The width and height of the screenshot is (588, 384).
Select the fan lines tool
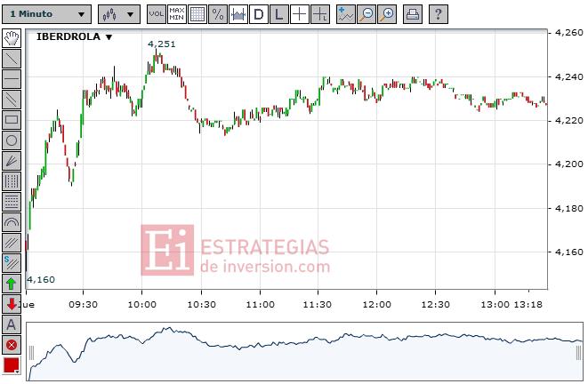12,161
